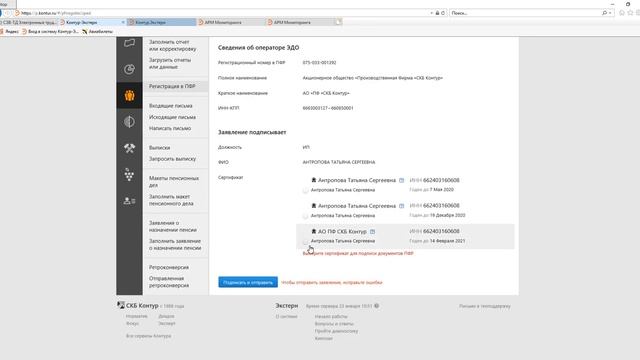Open Запросить выписку
The width and height of the screenshot is (640, 360).
click(x=172, y=159)
